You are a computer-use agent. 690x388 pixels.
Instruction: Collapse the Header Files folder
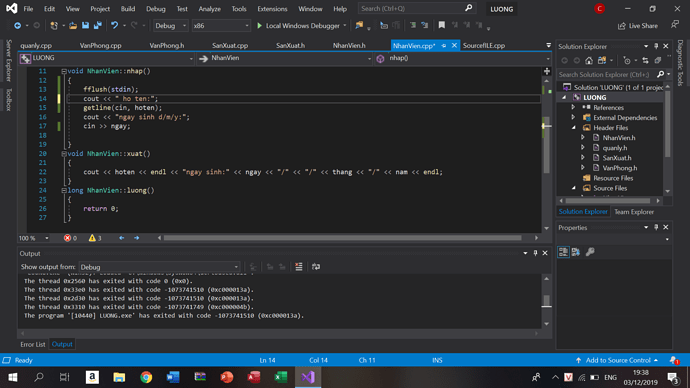[x=574, y=128]
